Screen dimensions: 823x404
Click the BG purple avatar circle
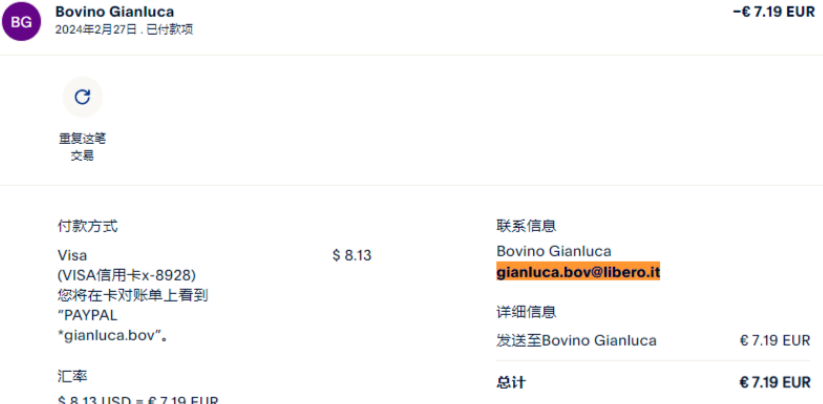point(22,21)
